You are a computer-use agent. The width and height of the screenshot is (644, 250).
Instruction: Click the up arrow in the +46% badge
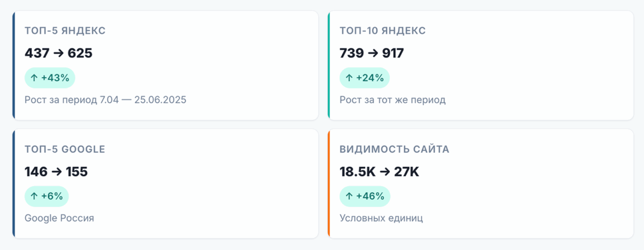tap(349, 196)
